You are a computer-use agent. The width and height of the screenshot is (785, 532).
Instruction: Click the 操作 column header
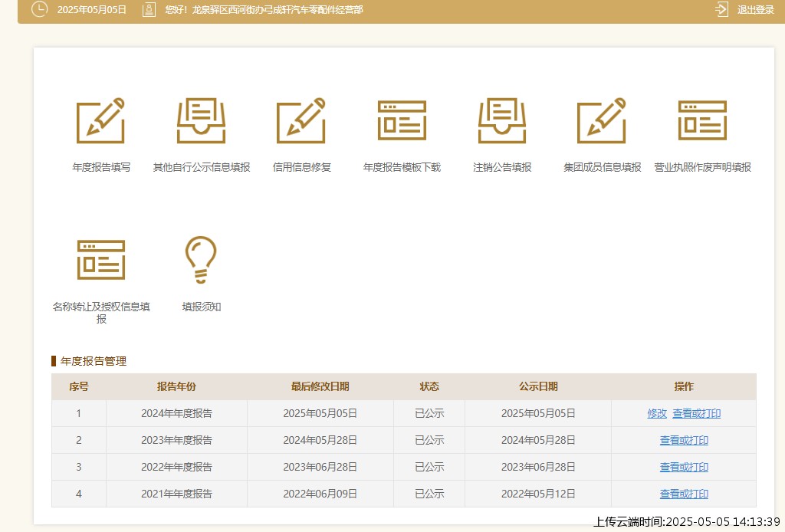tap(684, 386)
